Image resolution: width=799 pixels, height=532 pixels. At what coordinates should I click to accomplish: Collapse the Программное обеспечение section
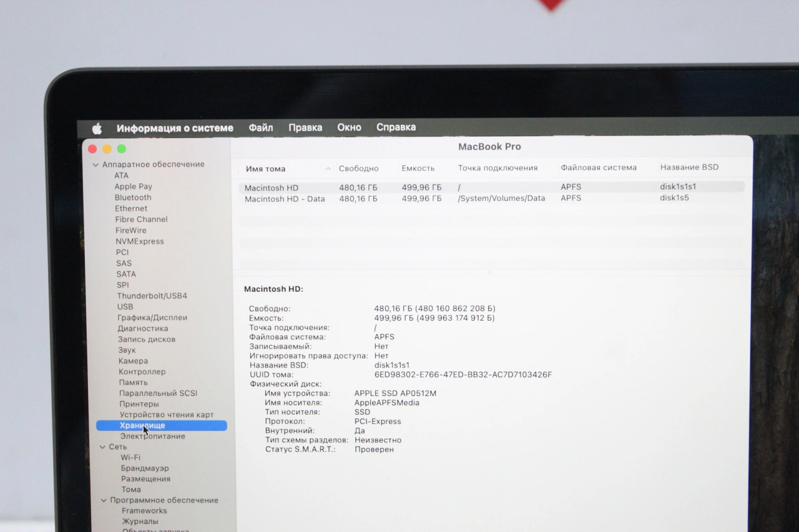pos(104,500)
